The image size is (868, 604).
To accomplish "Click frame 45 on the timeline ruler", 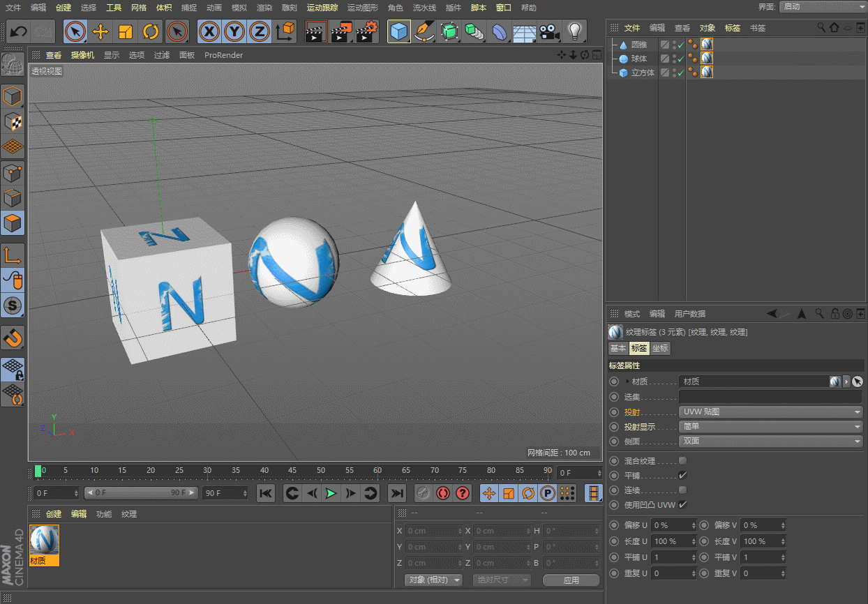I will pos(292,471).
